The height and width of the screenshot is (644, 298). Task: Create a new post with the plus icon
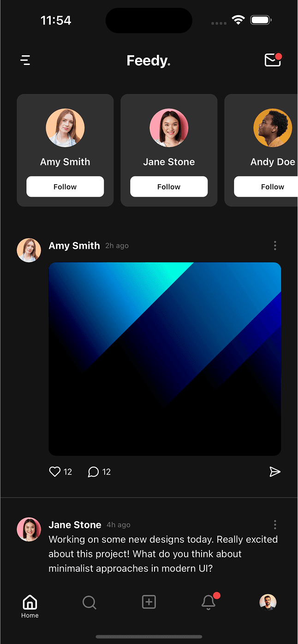pyautogui.click(x=149, y=602)
